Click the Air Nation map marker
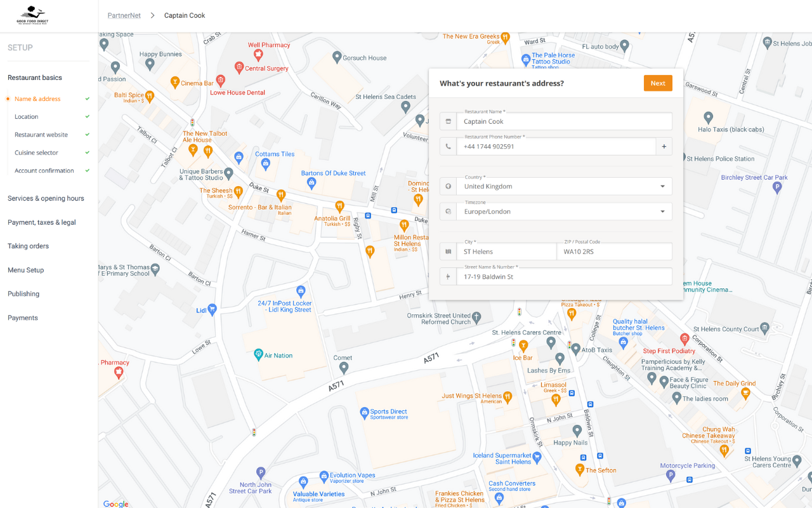The image size is (812, 508). point(258,354)
